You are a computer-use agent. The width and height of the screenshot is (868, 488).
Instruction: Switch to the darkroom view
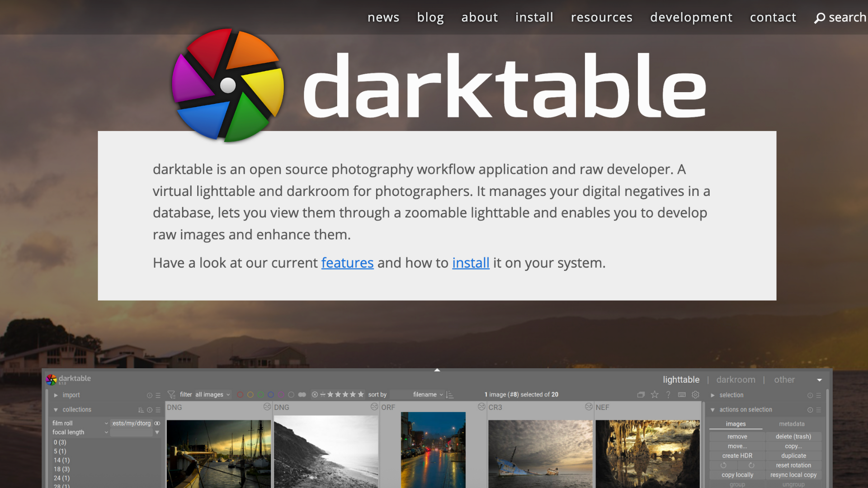[736, 380]
